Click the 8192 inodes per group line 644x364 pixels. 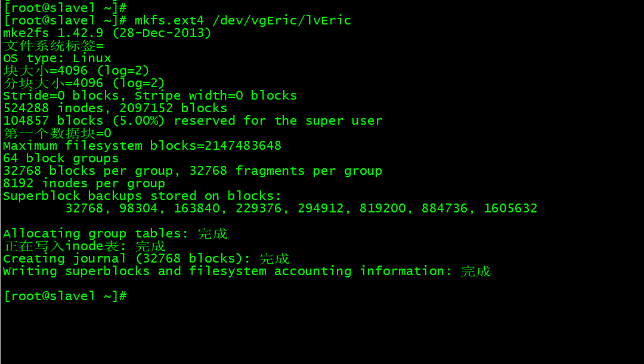[x=84, y=184]
